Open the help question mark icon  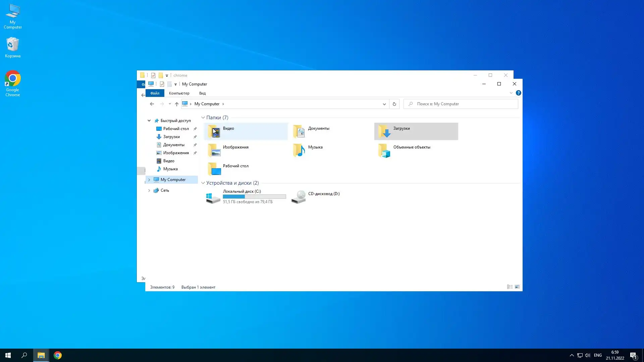(518, 93)
